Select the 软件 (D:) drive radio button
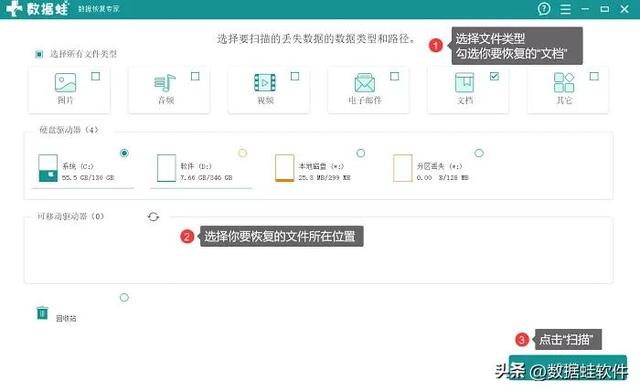This screenshot has height=391, width=640. click(242, 153)
